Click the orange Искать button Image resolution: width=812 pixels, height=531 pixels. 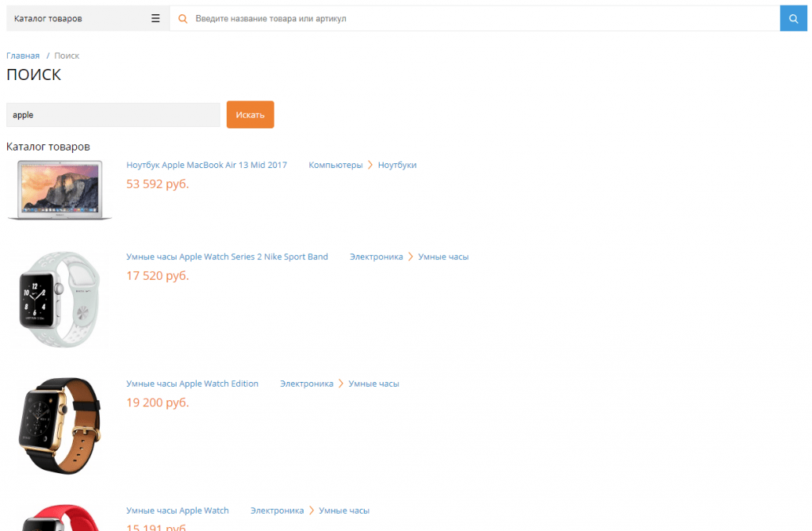250,114
